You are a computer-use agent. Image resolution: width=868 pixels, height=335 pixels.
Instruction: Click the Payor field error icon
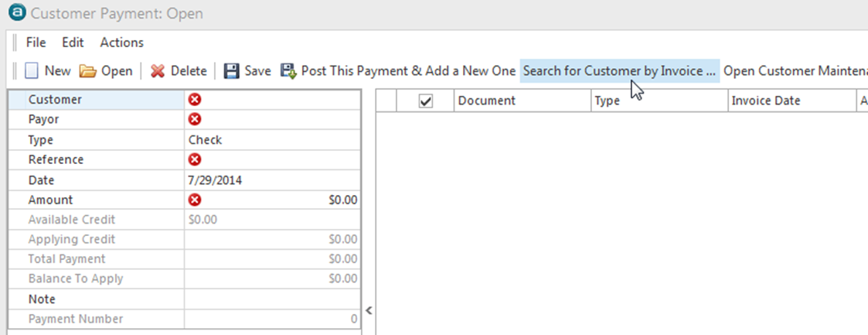point(195,119)
